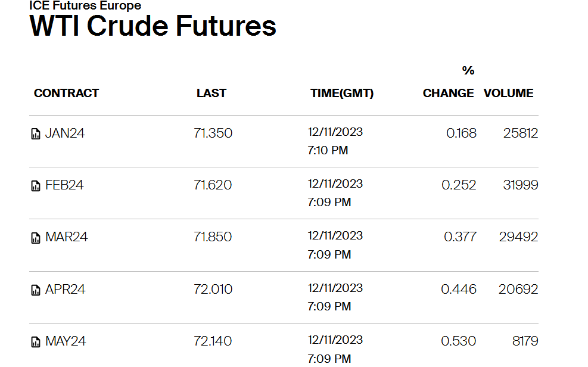Click the JAN24 last price 71.350

click(213, 133)
